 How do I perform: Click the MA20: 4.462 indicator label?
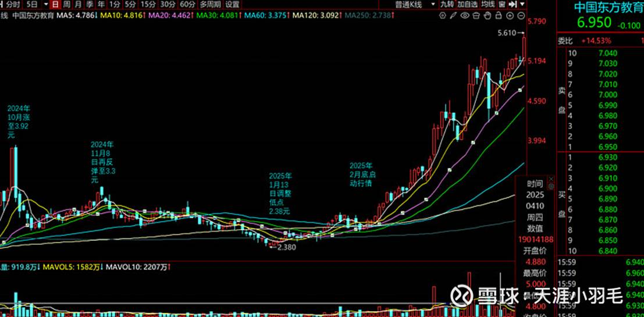(170, 16)
